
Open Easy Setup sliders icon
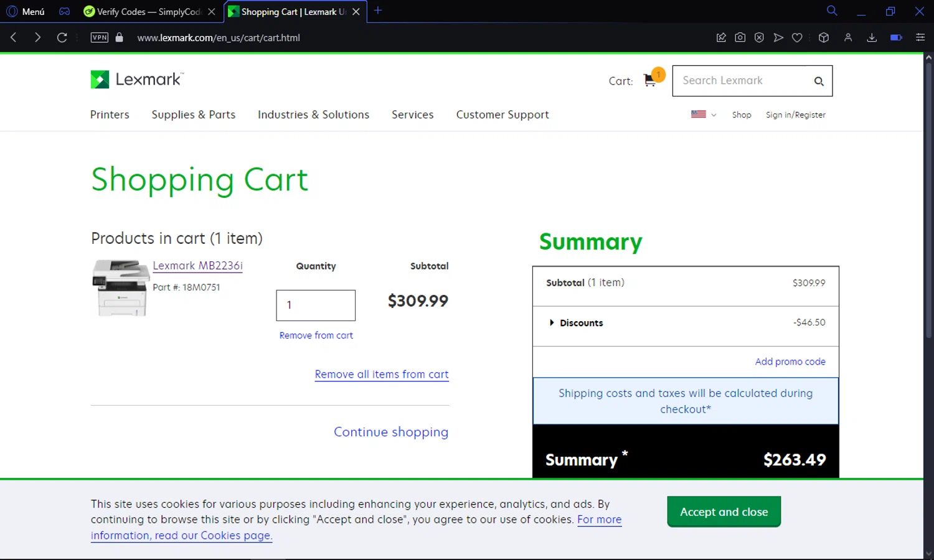pos(920,37)
